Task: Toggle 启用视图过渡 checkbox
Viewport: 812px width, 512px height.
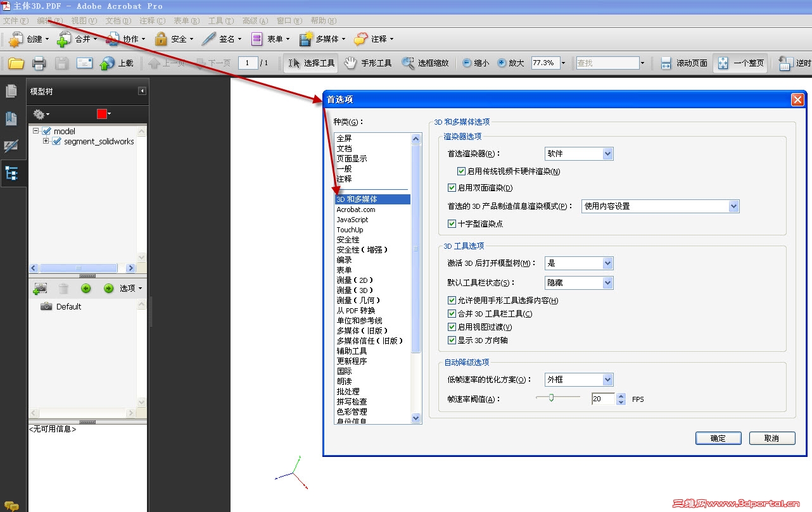Action: [452, 327]
